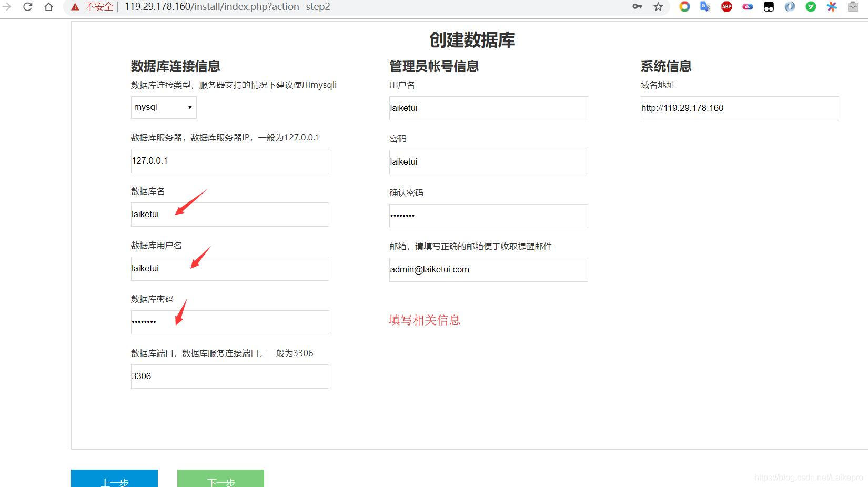Click the browser home icon
Screen dimensions: 868x487
[48, 7]
